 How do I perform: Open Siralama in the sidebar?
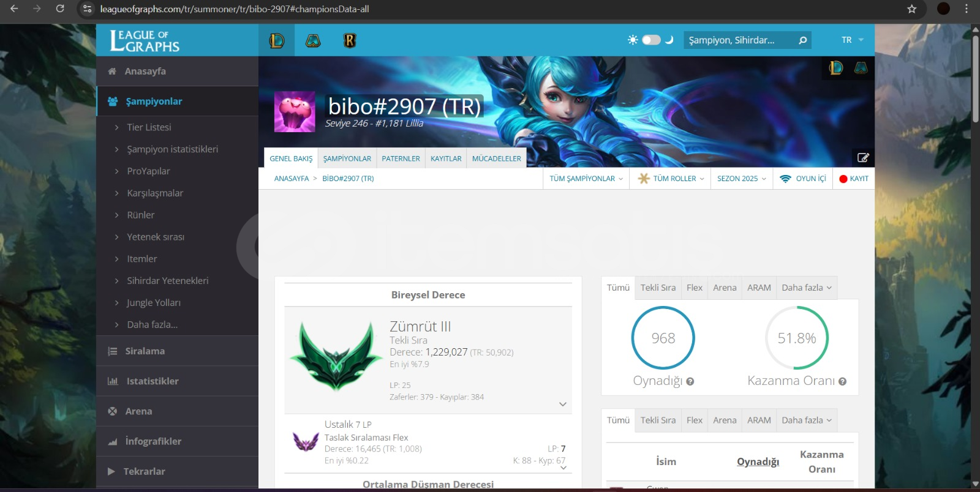tap(177, 351)
